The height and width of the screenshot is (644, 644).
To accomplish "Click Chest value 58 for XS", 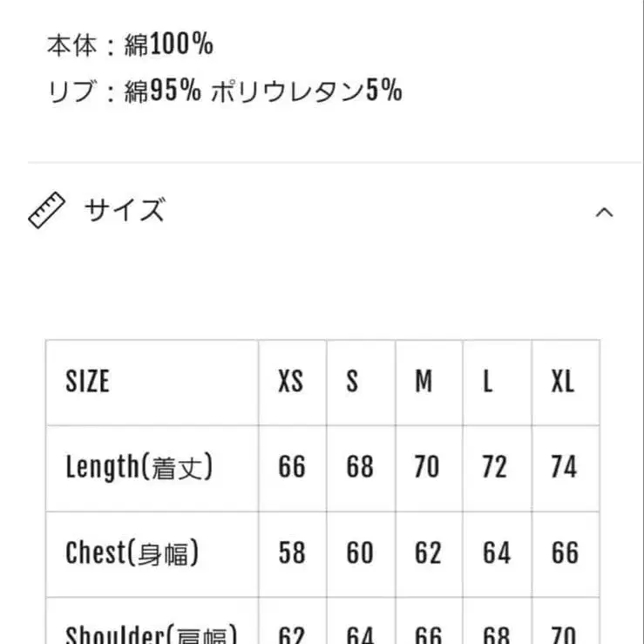I will 292,552.
